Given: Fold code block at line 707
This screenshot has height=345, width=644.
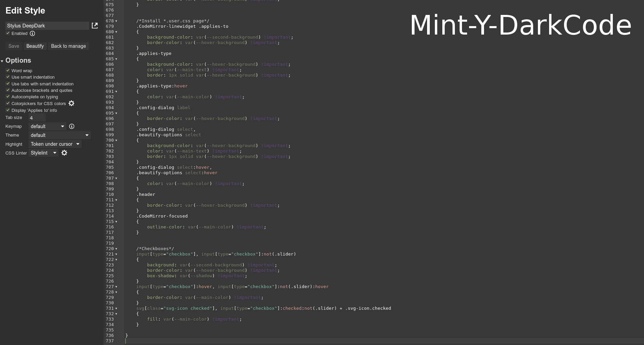Looking at the screenshot, I should pos(116,178).
